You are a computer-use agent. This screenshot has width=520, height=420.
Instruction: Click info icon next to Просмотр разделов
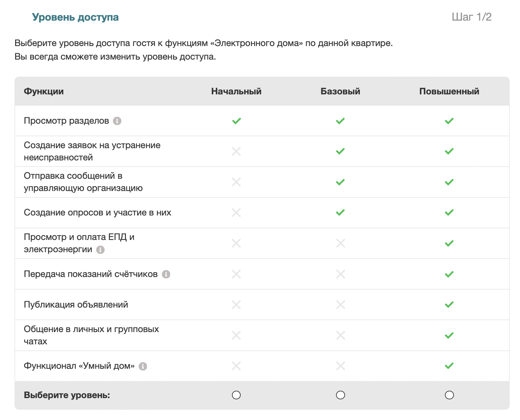point(117,121)
